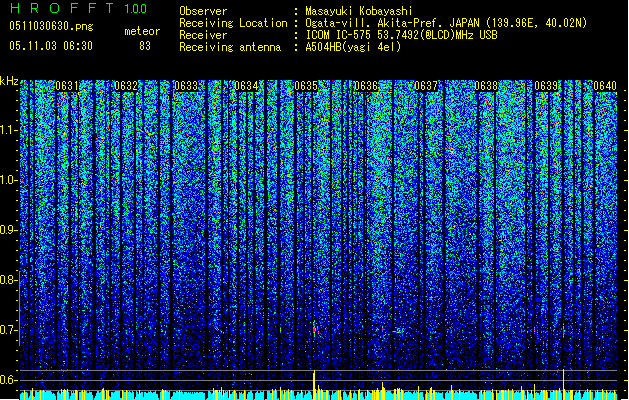Click the 0638 time marker
Viewport: 629px width, 400px height.
[486, 86]
